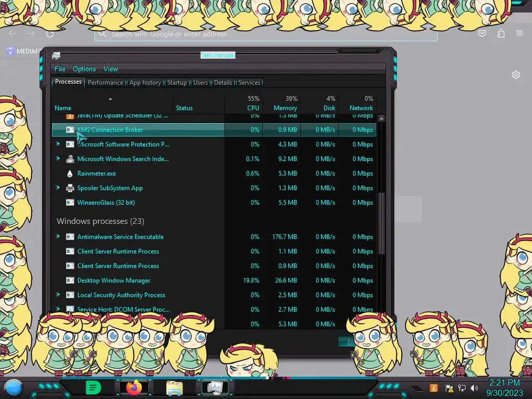Click the Java Update Scheduler icon
The height and width of the screenshot is (399, 532).
click(70, 116)
